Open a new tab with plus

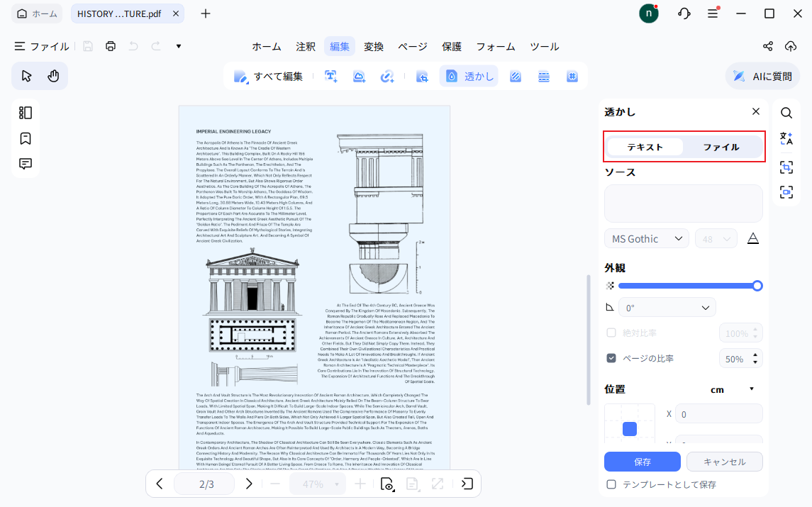(206, 13)
